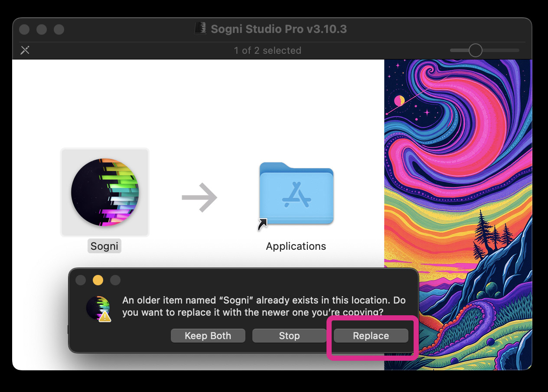
Task: Click the disk image icon in title bar
Action: click(x=200, y=29)
